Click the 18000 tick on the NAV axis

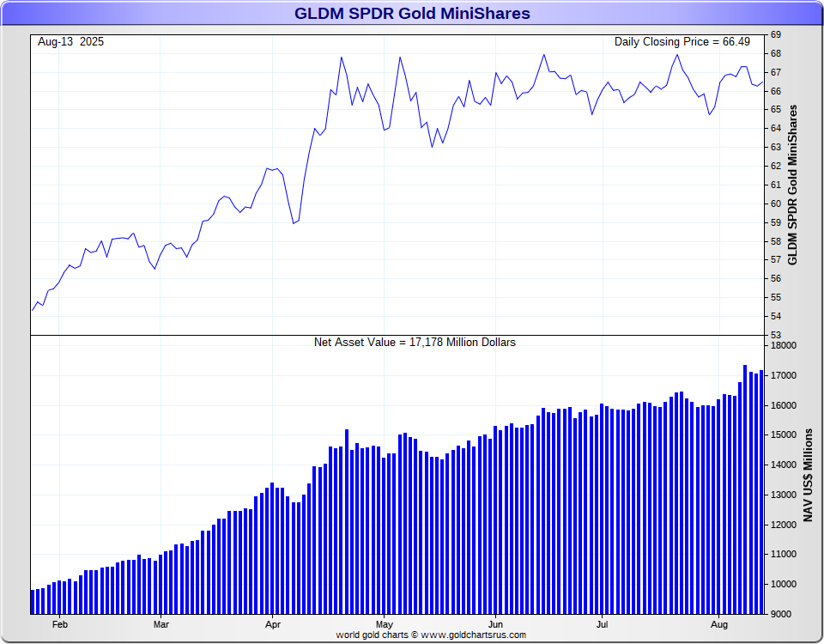tap(784, 346)
